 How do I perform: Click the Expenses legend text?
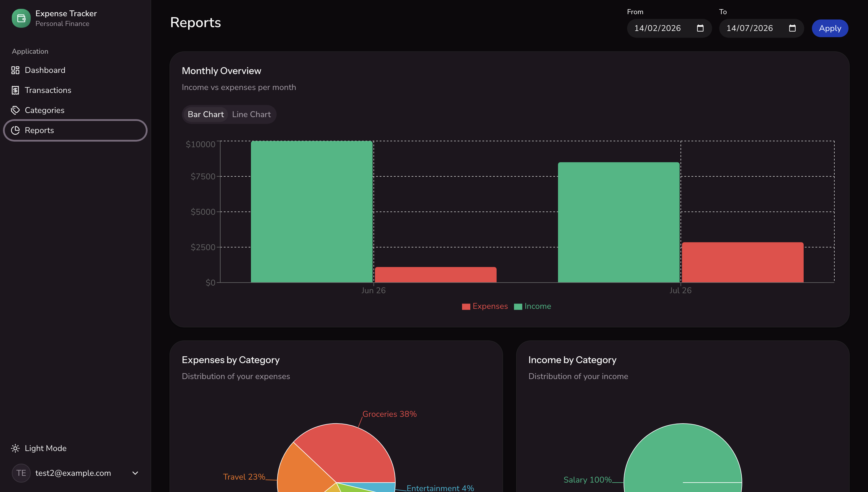[490, 306]
